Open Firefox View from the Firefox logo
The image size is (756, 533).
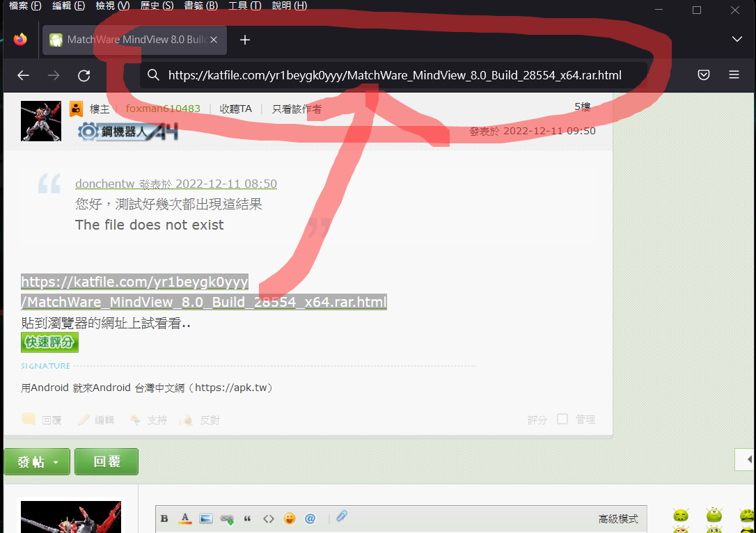coord(20,40)
